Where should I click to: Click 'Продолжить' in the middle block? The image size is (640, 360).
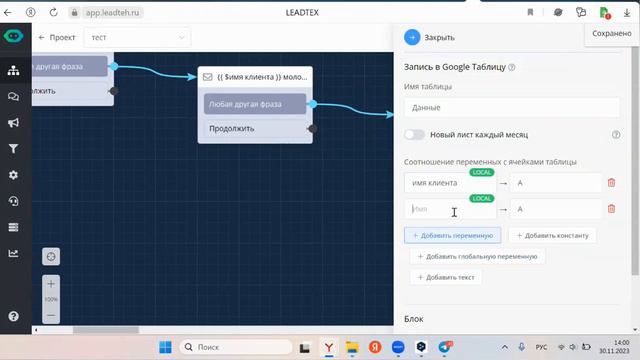point(255,129)
